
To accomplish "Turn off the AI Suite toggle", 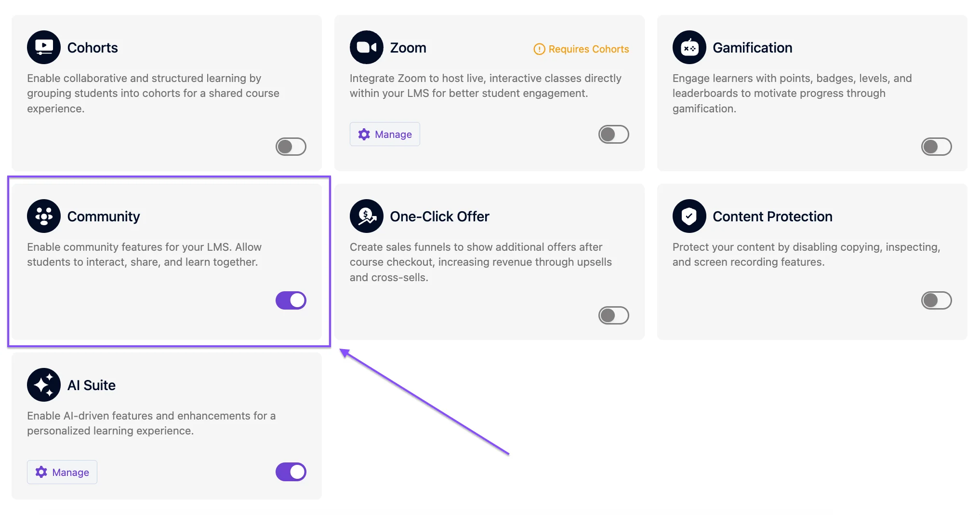I will [x=291, y=472].
